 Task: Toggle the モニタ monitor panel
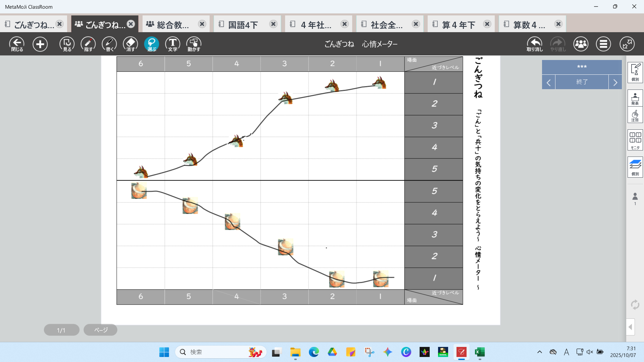635,140
